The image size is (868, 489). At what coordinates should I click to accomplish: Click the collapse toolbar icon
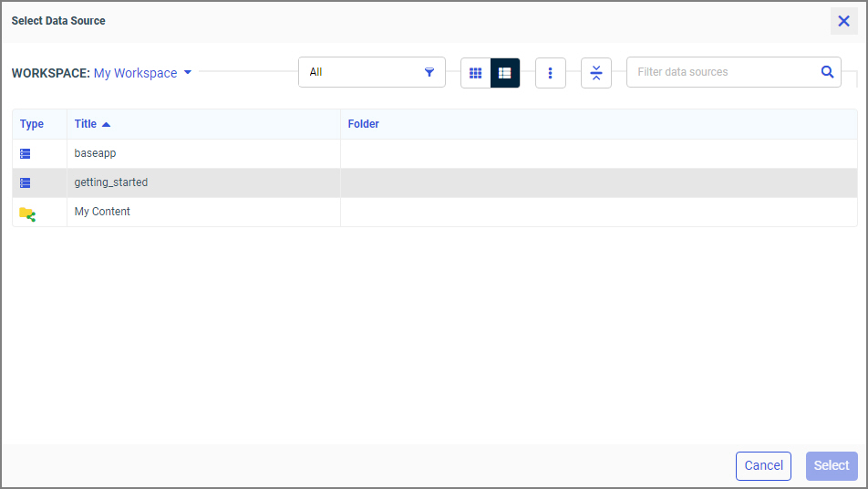(596, 73)
